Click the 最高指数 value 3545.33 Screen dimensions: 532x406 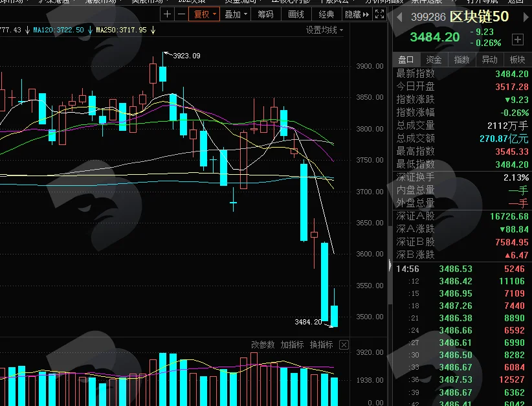(512, 152)
